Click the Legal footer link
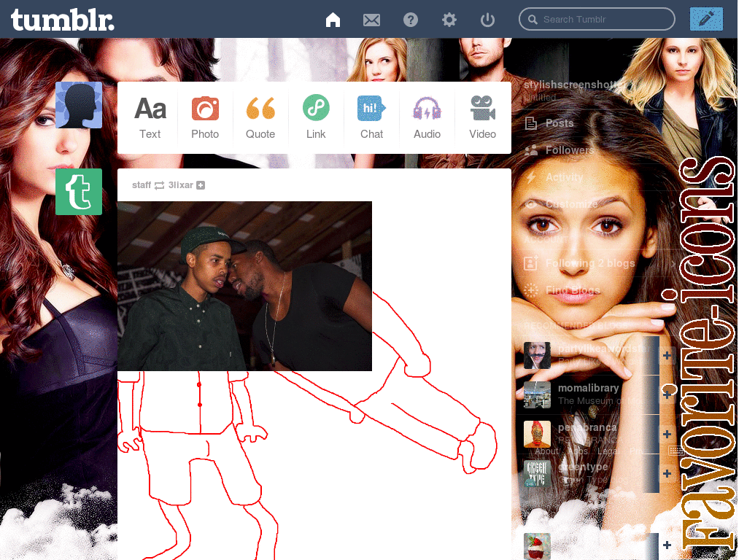This screenshot has height=560, width=747. click(608, 451)
